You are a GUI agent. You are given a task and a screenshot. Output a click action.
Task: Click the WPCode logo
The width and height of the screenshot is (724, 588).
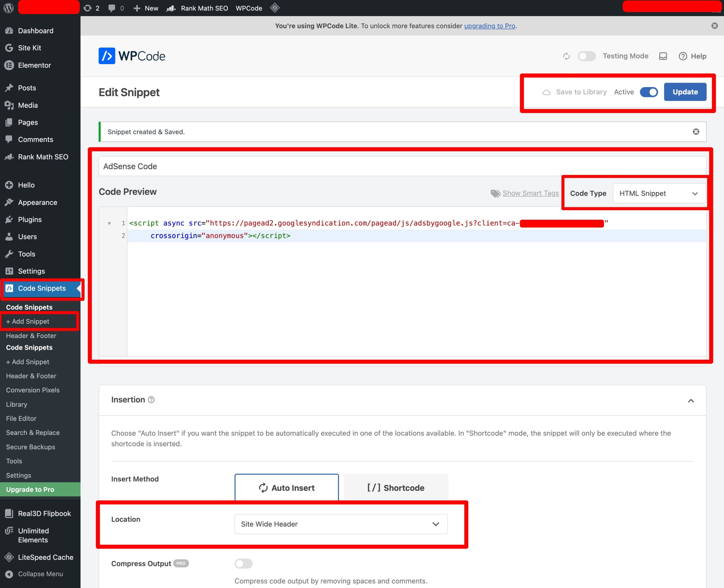pyautogui.click(x=132, y=56)
